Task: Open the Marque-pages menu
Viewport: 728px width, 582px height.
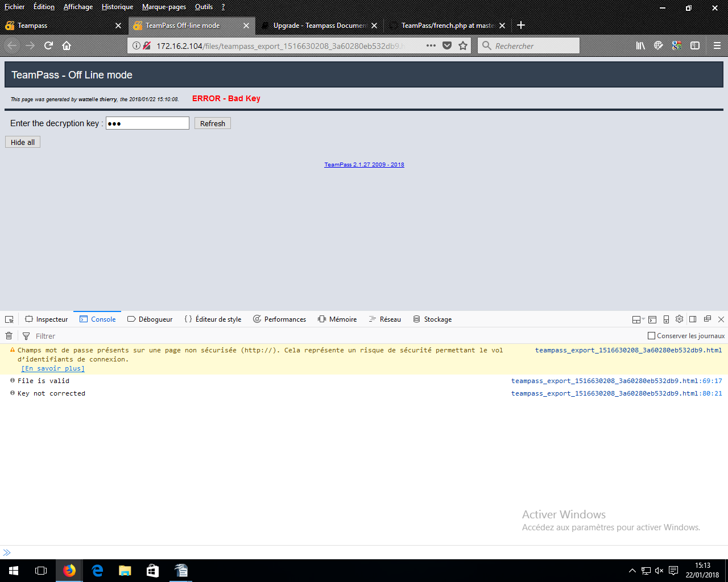Action: coord(164,7)
